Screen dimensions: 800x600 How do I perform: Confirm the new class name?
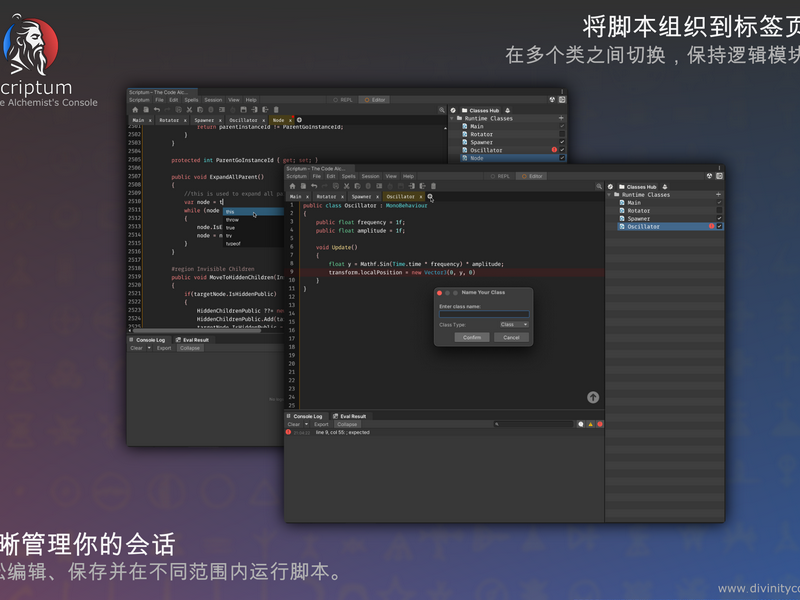[472, 337]
